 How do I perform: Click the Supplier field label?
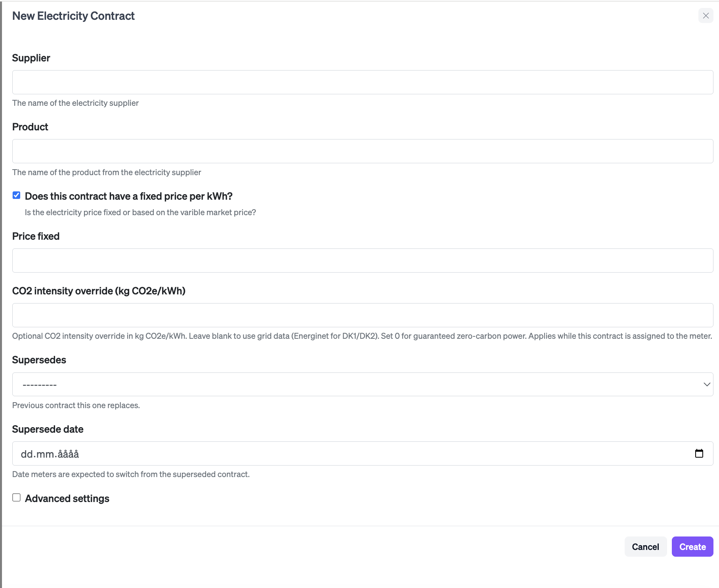[31, 58]
